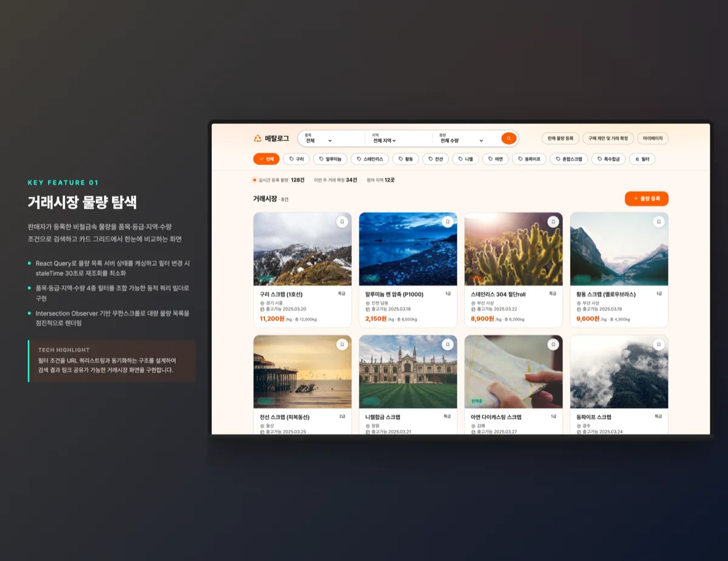Click the 판매중 badge on the map card
Screen dimensions: 728x561
click(x=477, y=401)
